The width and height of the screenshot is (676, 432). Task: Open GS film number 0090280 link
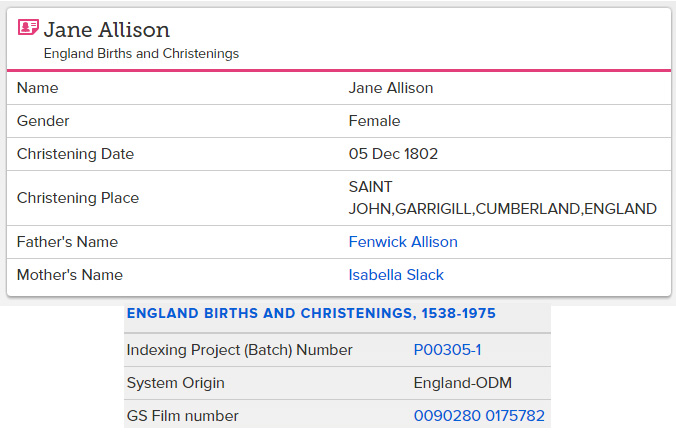click(x=447, y=416)
